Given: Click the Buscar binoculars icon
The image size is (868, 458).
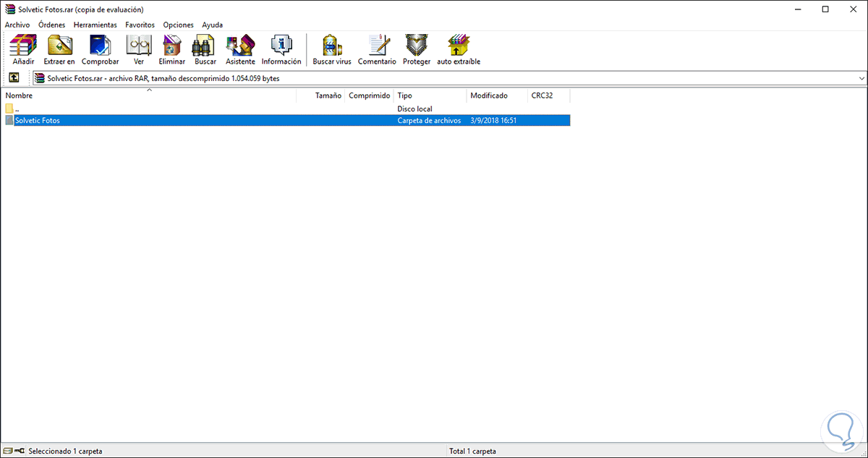Looking at the screenshot, I should coord(205,45).
